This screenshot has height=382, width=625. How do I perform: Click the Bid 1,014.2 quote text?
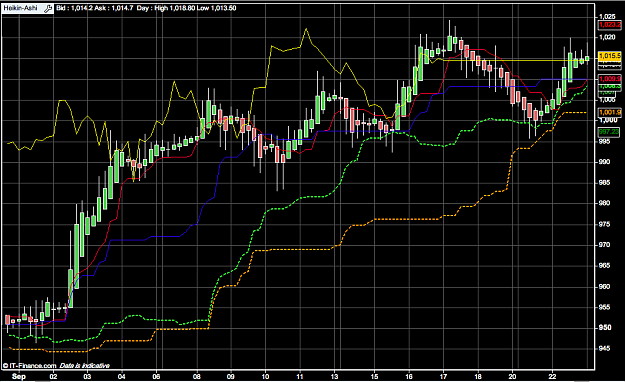(x=74, y=8)
